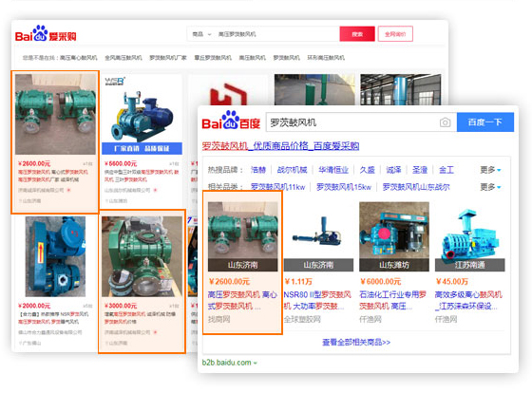Open the 罗茨鼓风机_优质商品价格_百度爱采购 result link
Image resolution: width=532 pixels, height=393 pixels.
280,146
